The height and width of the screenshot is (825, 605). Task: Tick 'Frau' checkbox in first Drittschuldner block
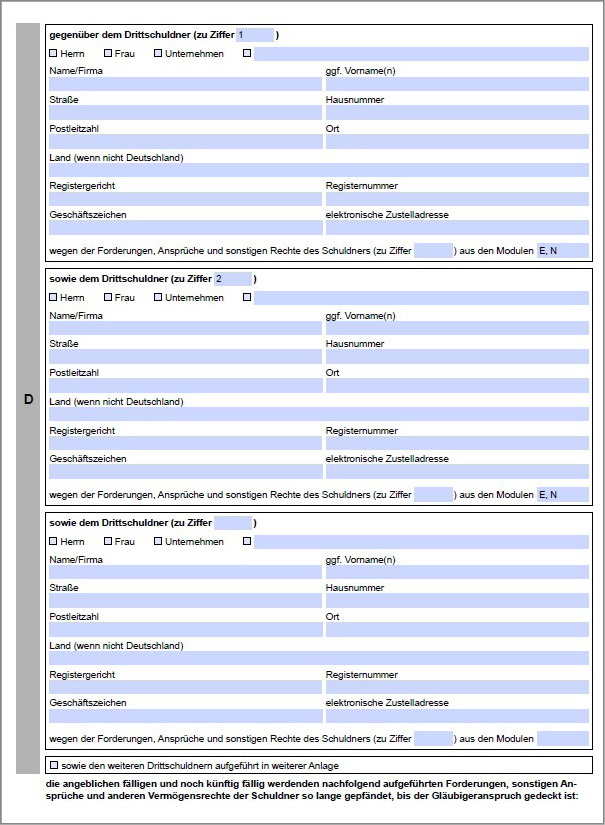click(x=109, y=54)
